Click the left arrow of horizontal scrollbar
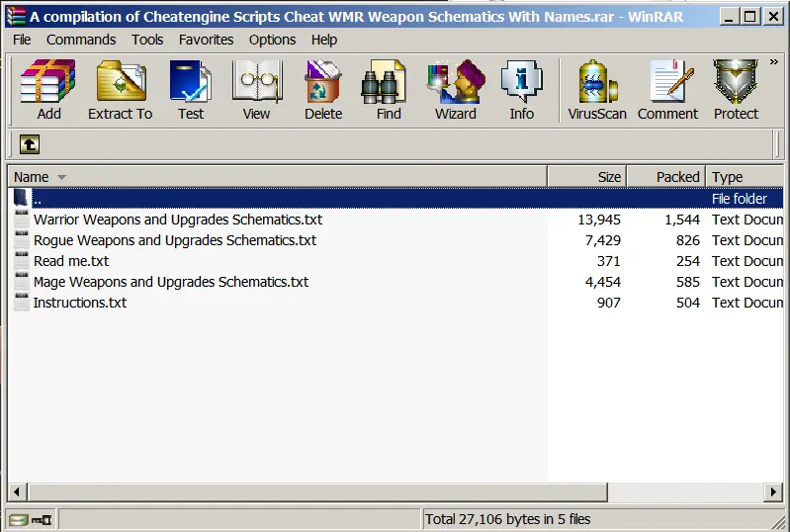790x532 pixels. click(17, 491)
